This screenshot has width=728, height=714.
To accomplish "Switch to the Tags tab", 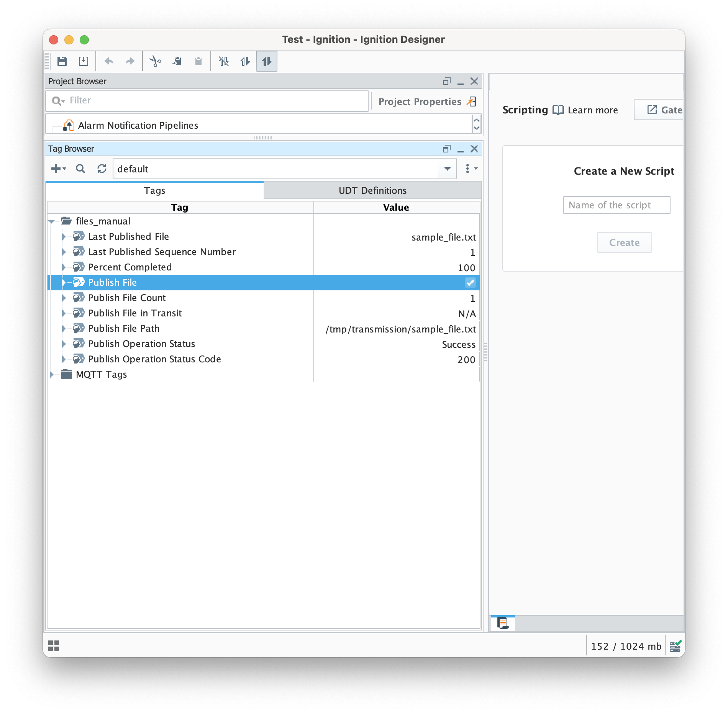I will [x=155, y=190].
